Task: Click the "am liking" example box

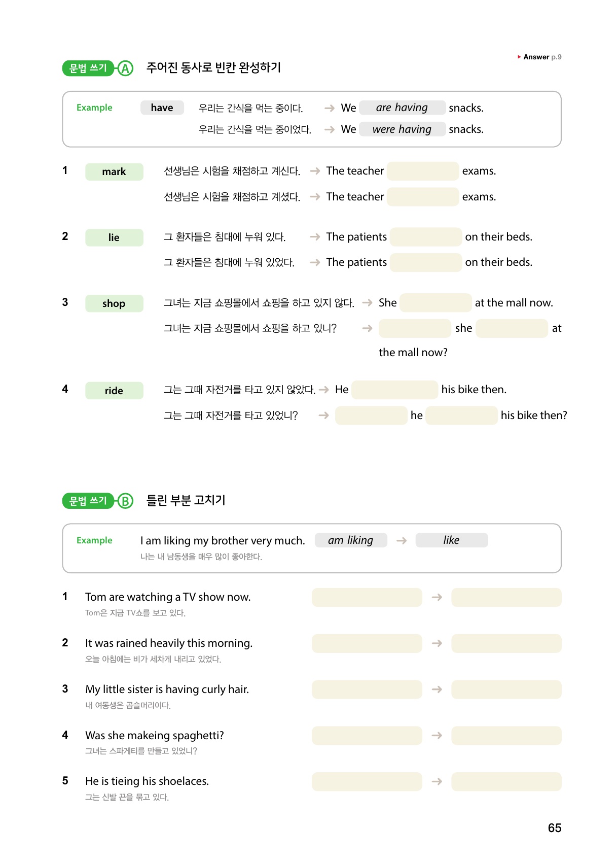Action: click(x=351, y=540)
